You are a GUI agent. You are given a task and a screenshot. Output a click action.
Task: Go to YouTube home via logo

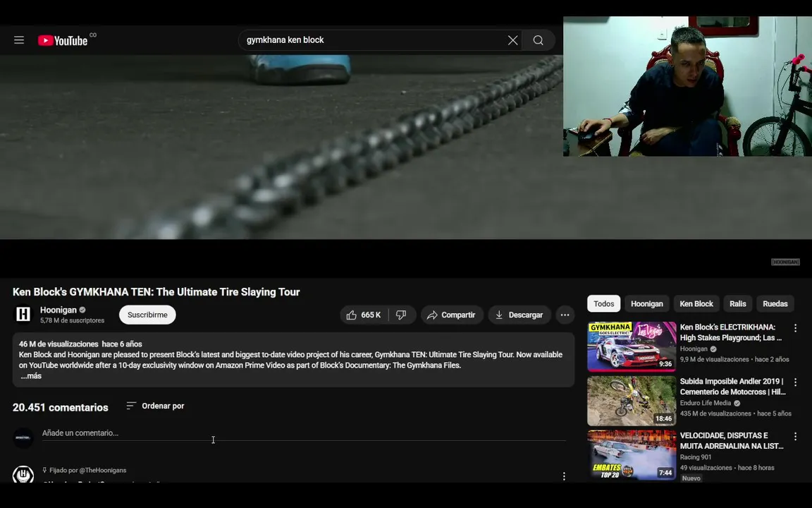click(63, 40)
